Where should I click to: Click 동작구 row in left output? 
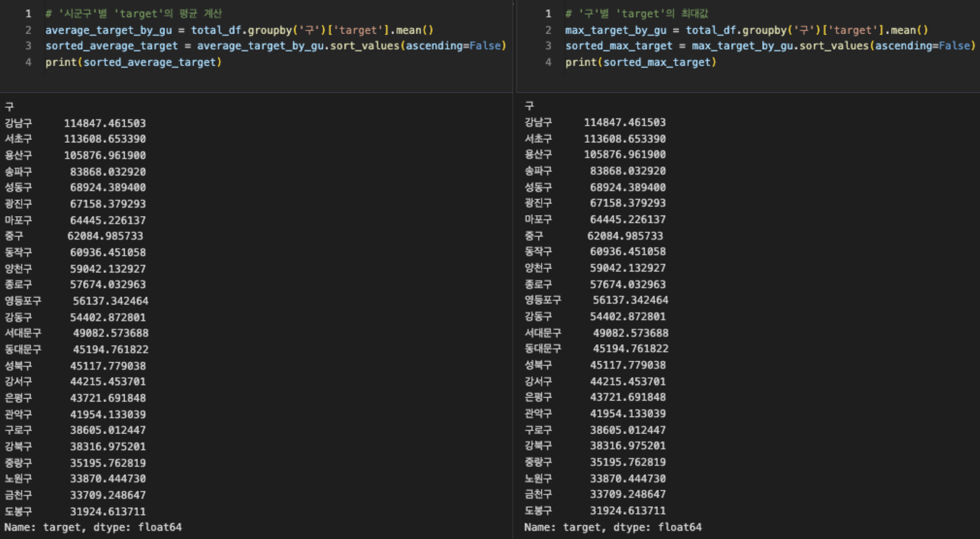coord(75,252)
